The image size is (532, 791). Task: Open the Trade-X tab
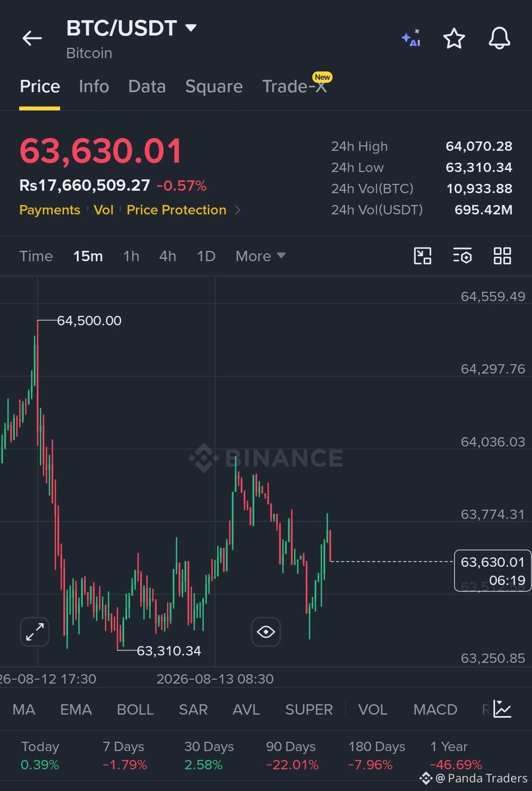pyautogui.click(x=295, y=87)
